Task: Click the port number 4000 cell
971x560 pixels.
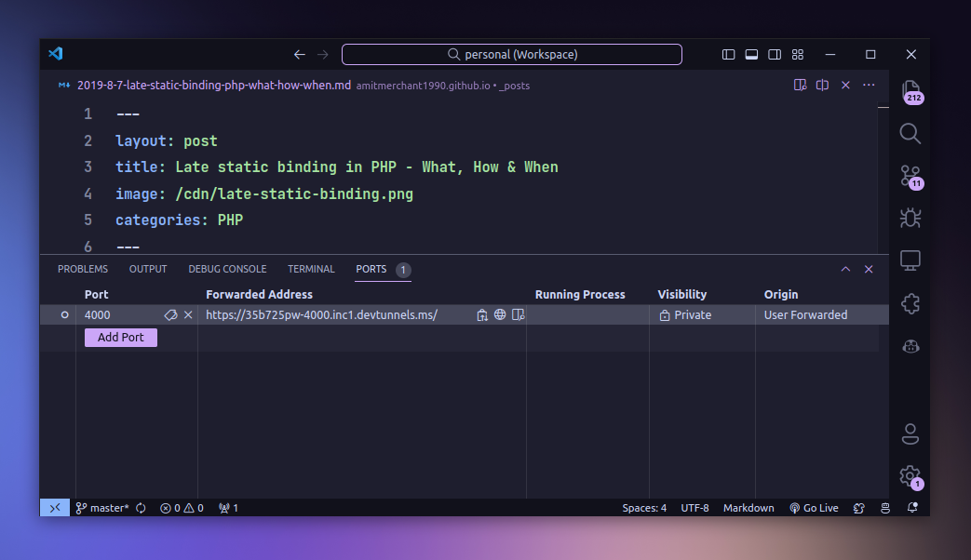Action: click(x=97, y=315)
